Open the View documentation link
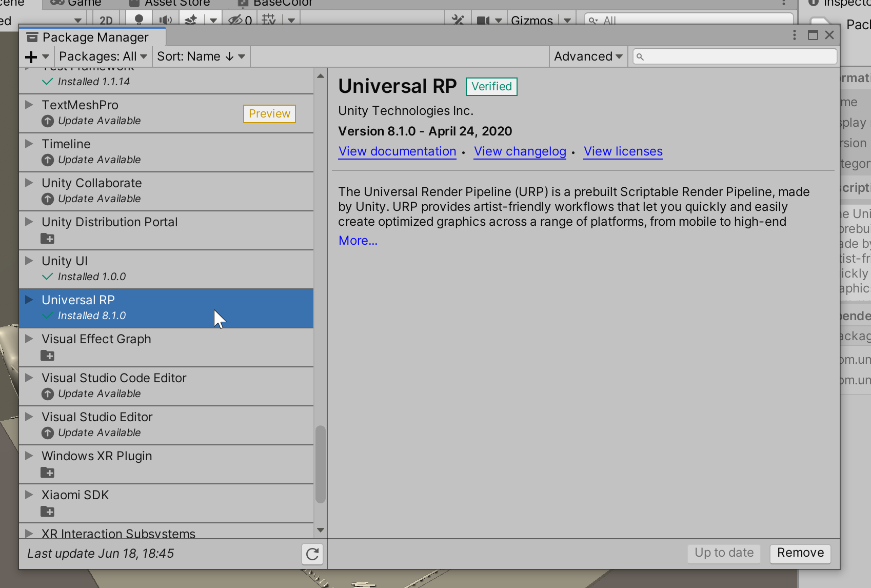Viewport: 871px width, 588px height. coord(398,151)
